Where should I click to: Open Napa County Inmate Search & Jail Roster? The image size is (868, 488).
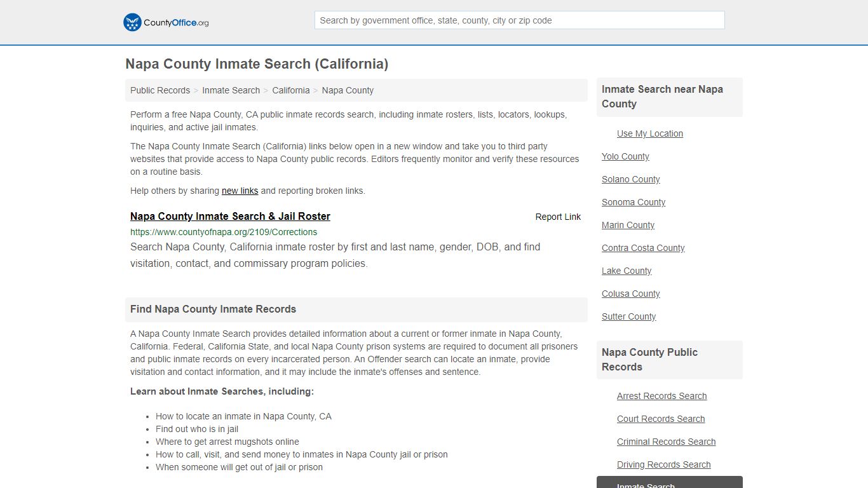click(x=230, y=216)
